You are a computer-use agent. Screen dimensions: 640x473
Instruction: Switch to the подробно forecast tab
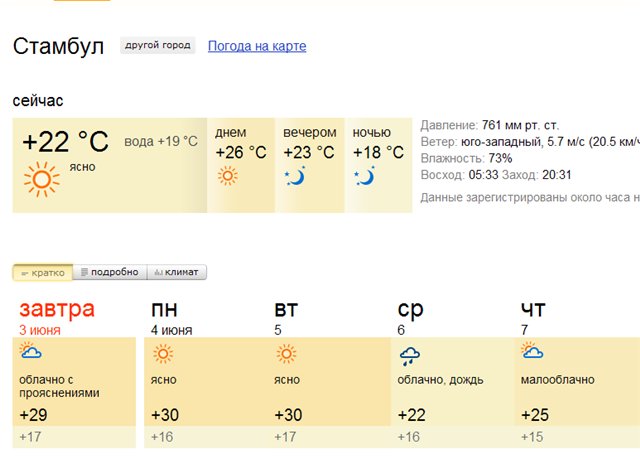pyautogui.click(x=109, y=272)
